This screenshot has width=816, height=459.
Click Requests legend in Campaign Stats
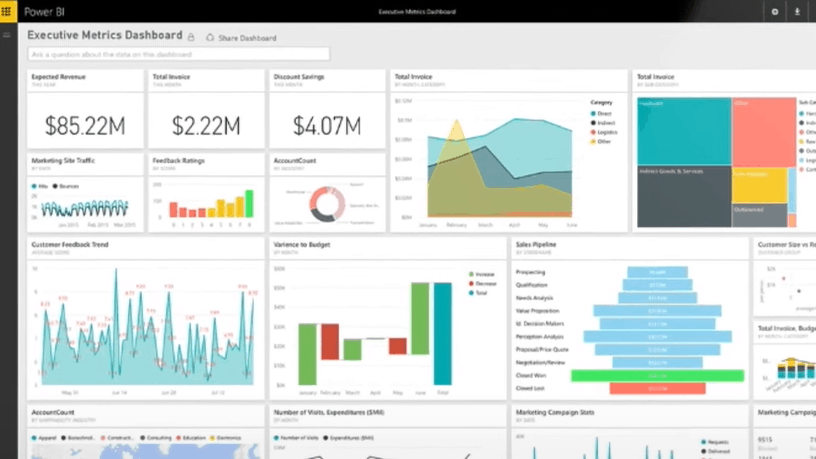click(715, 442)
